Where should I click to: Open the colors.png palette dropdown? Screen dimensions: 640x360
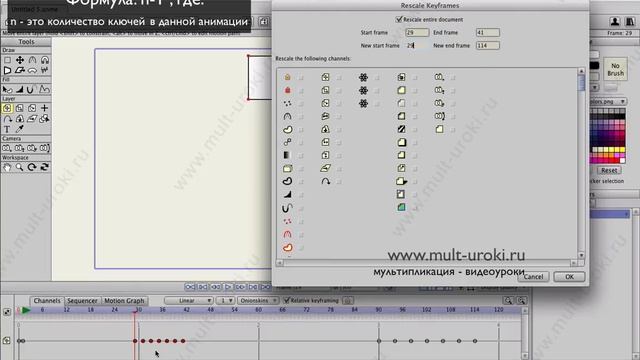click(x=608, y=101)
